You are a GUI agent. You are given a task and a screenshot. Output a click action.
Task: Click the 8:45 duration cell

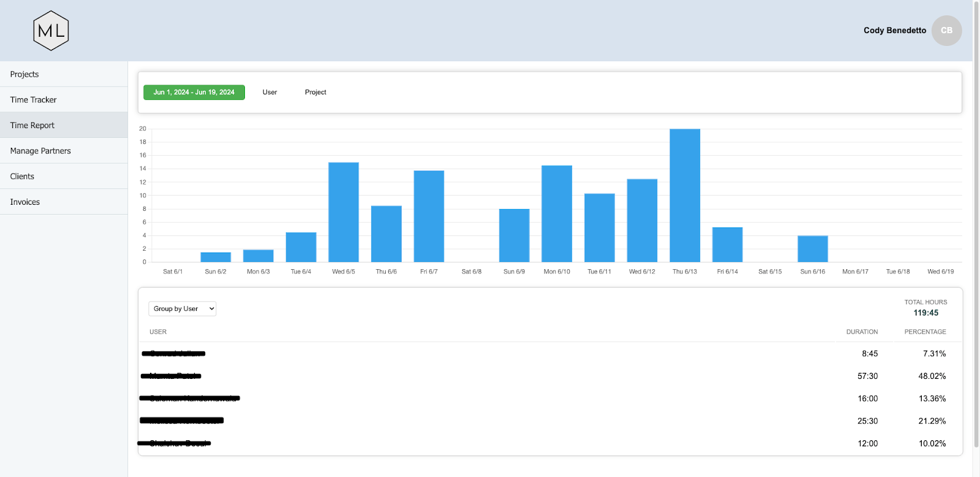(x=870, y=354)
